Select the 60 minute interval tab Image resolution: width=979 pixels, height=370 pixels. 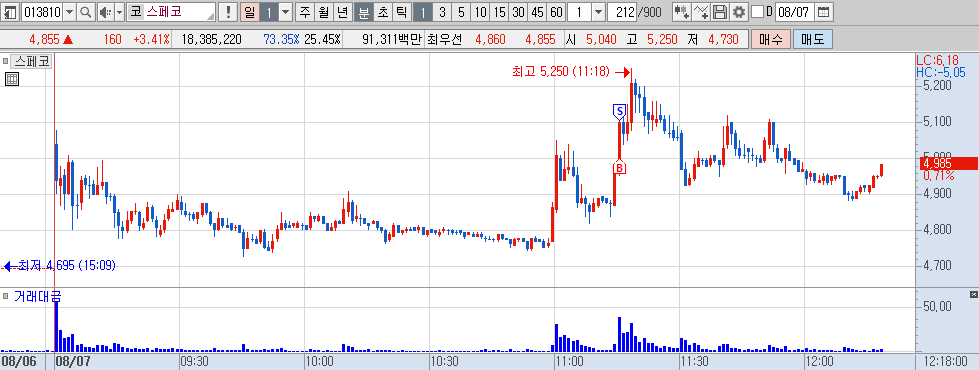[x=556, y=11]
